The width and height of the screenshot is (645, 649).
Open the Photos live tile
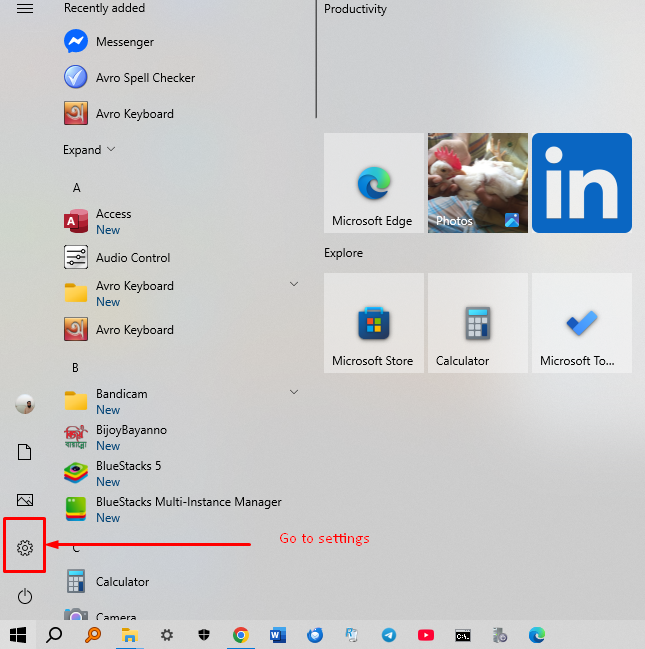[x=478, y=183]
